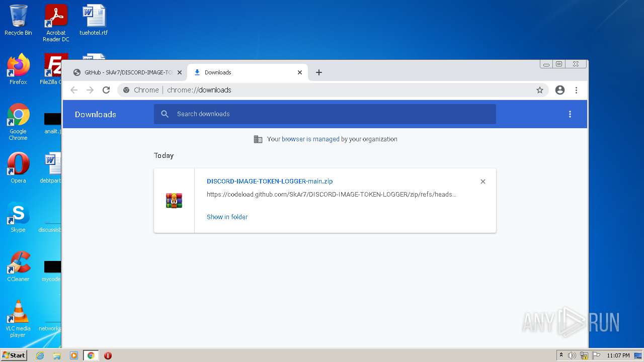The height and width of the screenshot is (362, 644).
Task: Open a new tab with plus button
Action: (x=319, y=72)
